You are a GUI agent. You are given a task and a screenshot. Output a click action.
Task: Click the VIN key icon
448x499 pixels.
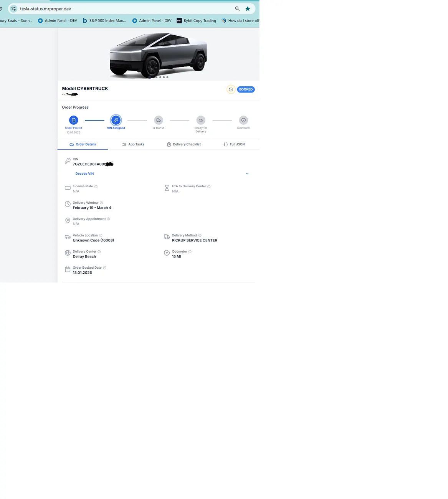click(68, 161)
